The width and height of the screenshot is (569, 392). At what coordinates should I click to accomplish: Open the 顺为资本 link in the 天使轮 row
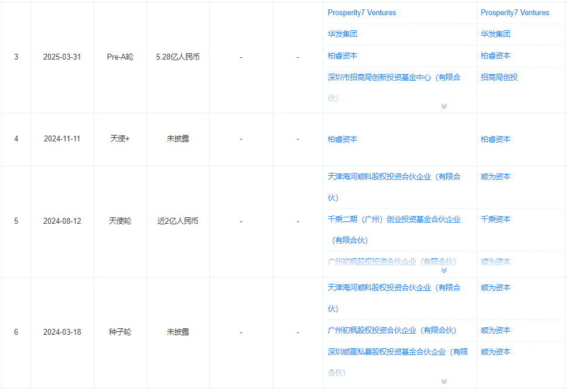[495, 176]
